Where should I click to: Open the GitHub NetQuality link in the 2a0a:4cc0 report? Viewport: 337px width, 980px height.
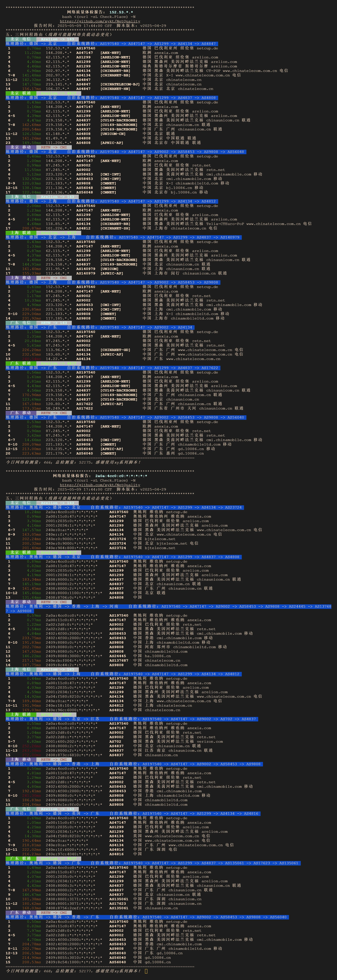[100, 485]
